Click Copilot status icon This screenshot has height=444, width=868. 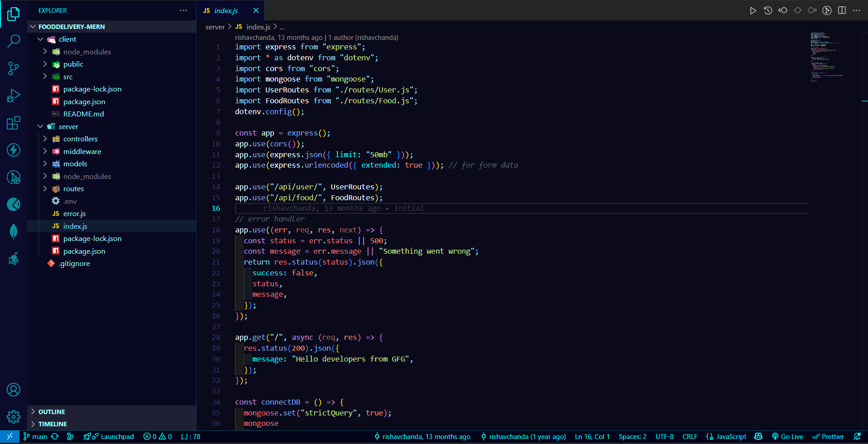tap(758, 437)
